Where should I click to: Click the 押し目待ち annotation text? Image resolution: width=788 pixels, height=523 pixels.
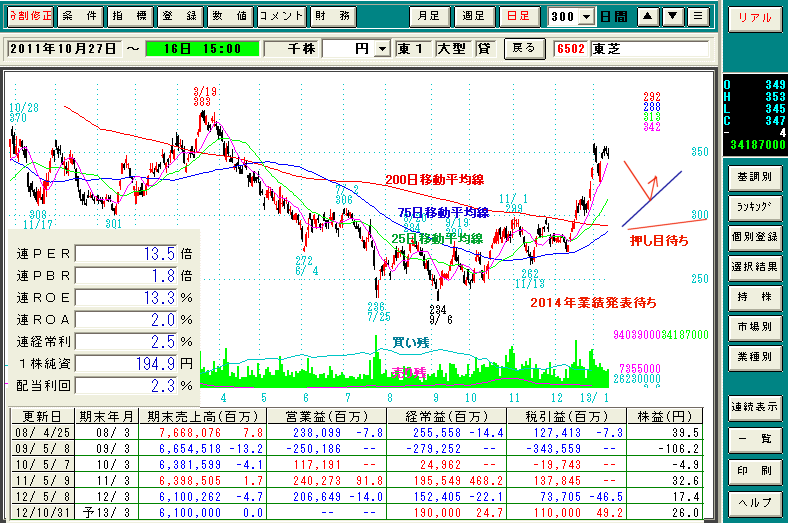[659, 241]
